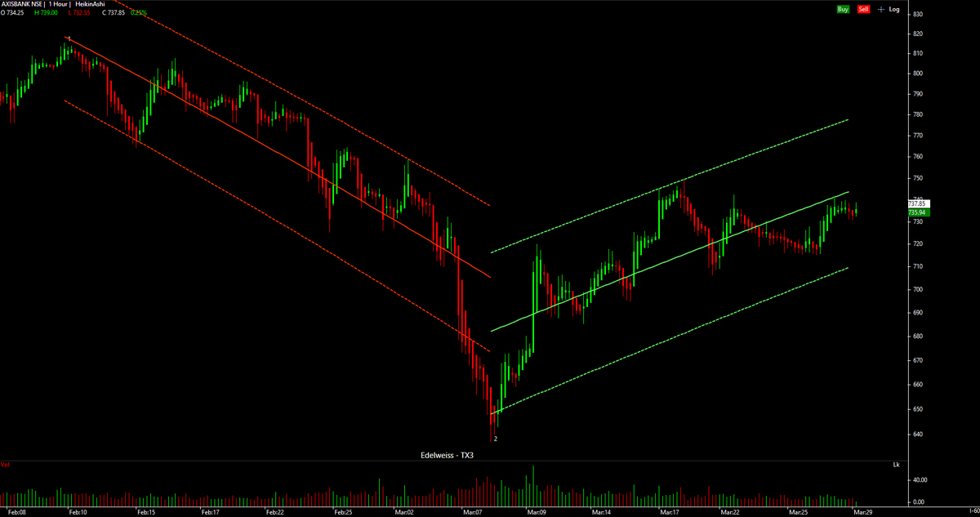This screenshot has height=517, width=980.
Task: Click the I-60 interval label
Action: [x=973, y=512]
